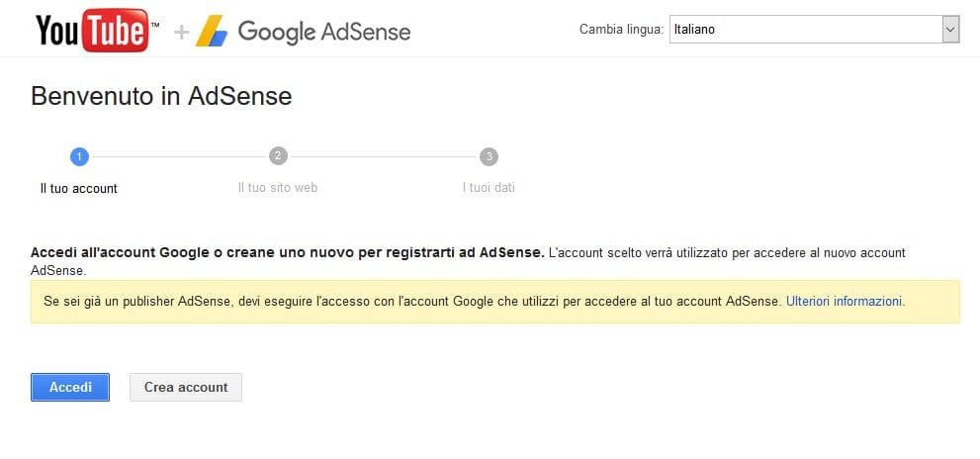Image resolution: width=980 pixels, height=459 pixels.
Task: Click the progress line between steps 2 and 3
Action: (384, 156)
